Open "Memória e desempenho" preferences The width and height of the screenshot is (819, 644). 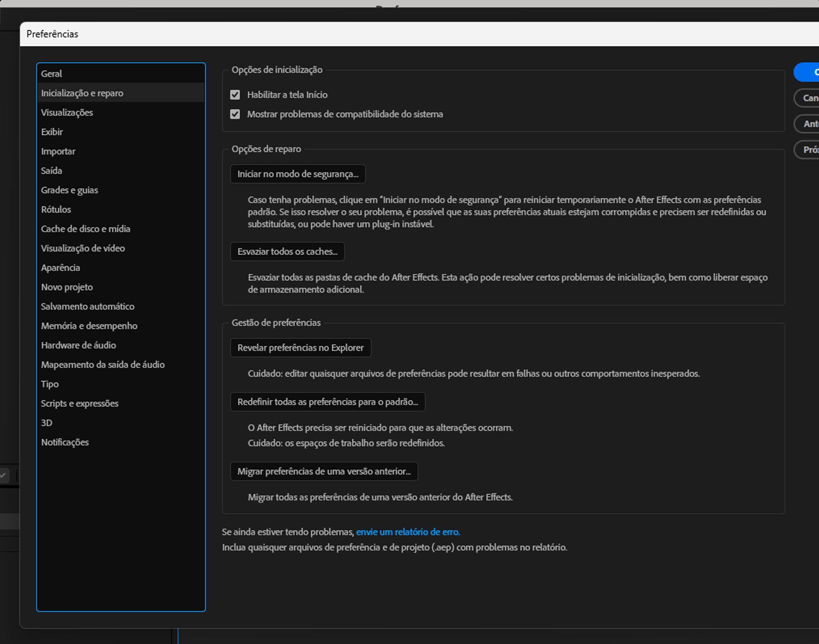(x=89, y=325)
